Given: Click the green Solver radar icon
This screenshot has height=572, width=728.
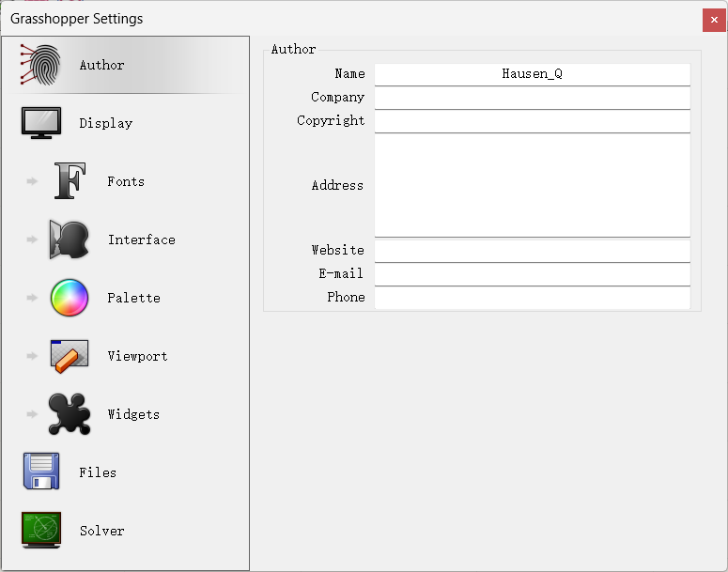Looking at the screenshot, I should 41,530.
